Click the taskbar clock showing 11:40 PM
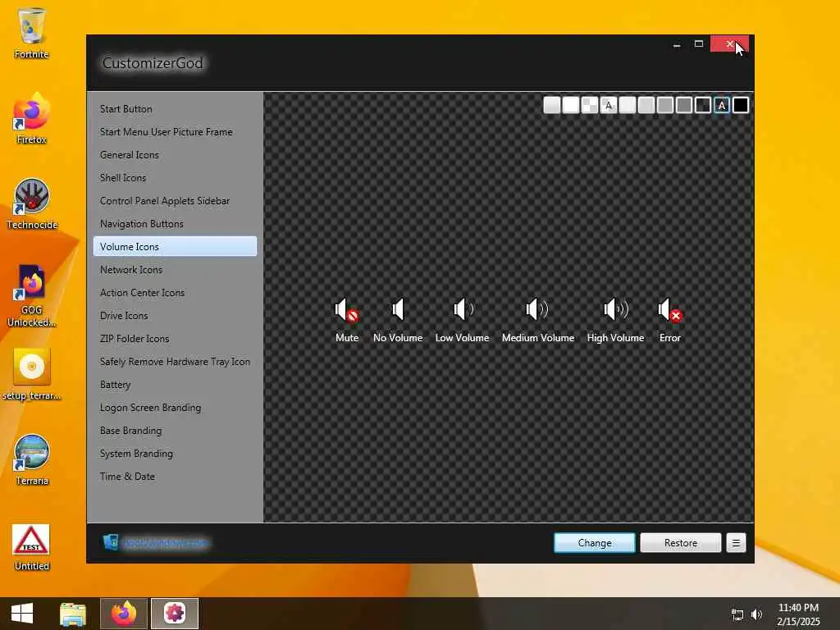The height and width of the screenshot is (630, 840). click(x=798, y=614)
